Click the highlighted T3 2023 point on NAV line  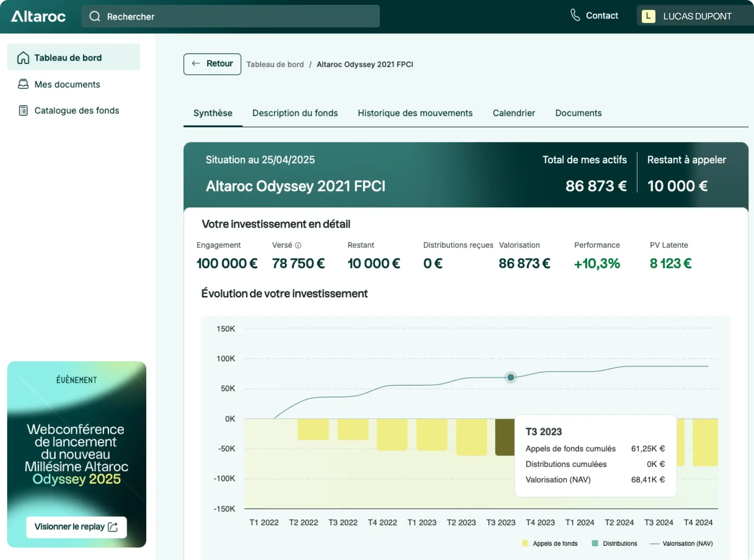click(x=511, y=377)
